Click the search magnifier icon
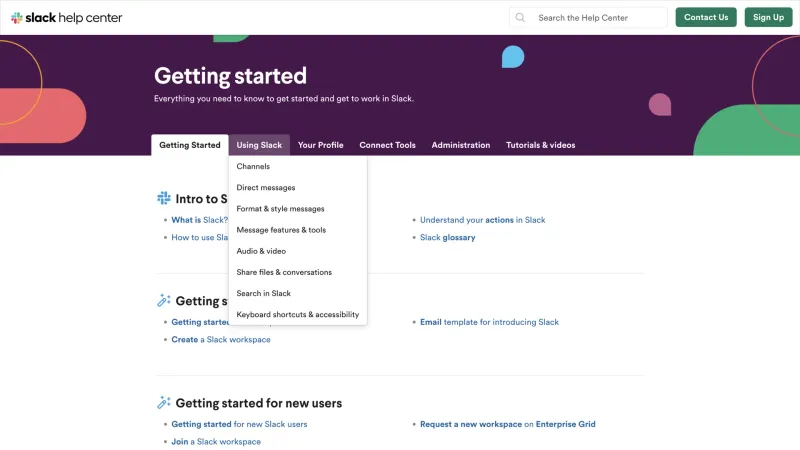The height and width of the screenshot is (450, 800). [520, 18]
